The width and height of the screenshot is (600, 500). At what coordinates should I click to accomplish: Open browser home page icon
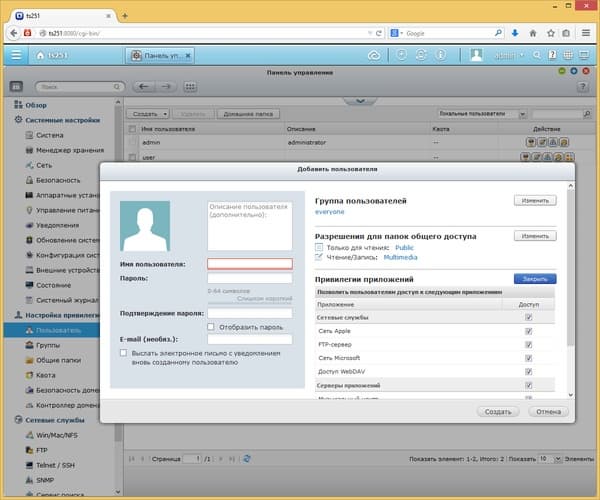(x=533, y=33)
